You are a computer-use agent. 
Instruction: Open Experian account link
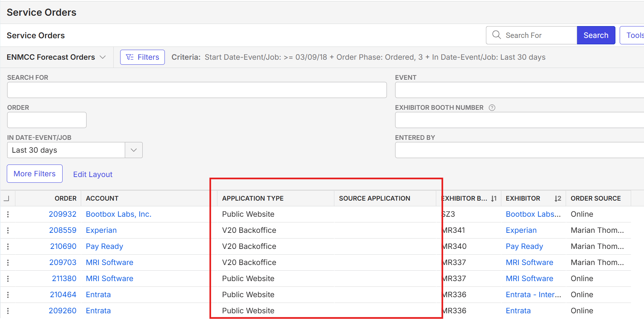[x=101, y=230]
